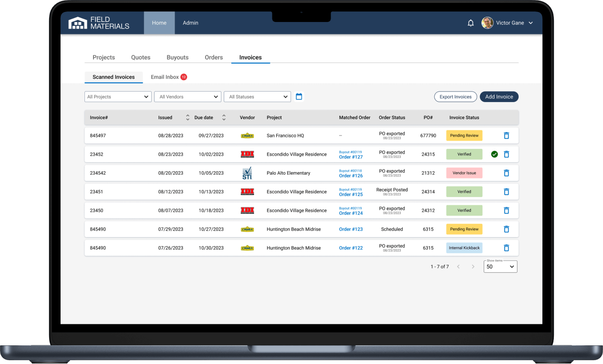
Task: Open the All Projects dropdown
Action: click(117, 96)
